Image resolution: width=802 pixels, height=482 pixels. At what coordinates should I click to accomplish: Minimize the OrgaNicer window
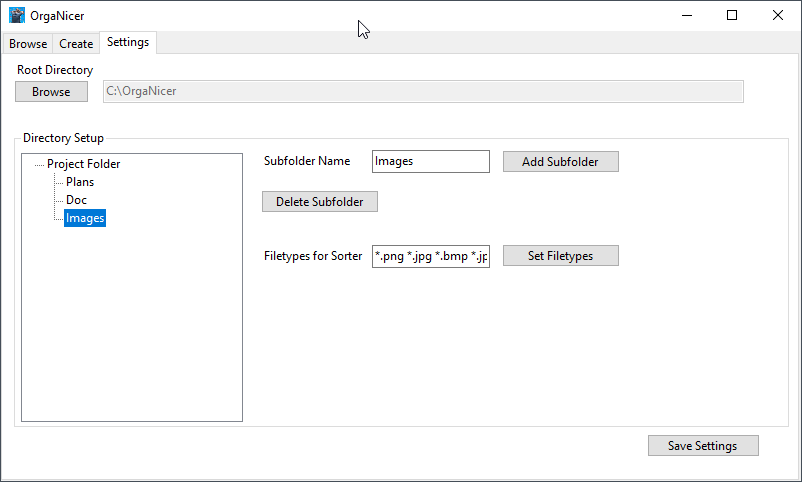click(686, 16)
